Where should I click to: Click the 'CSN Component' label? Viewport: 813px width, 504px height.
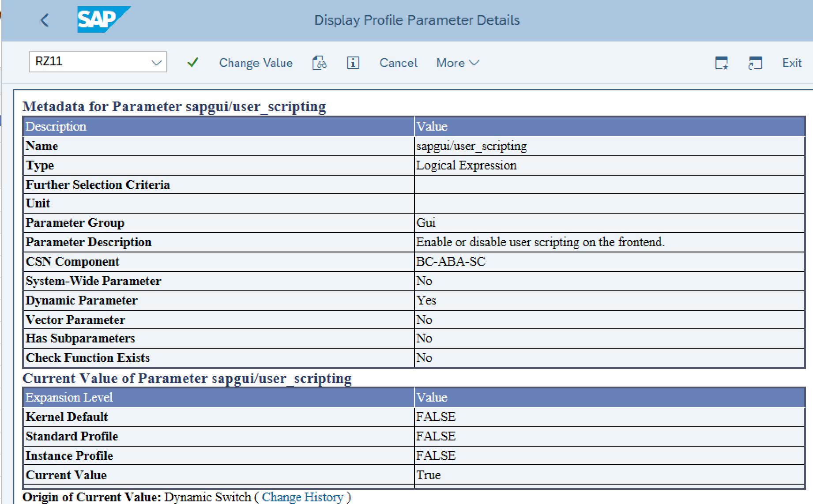pyautogui.click(x=72, y=261)
